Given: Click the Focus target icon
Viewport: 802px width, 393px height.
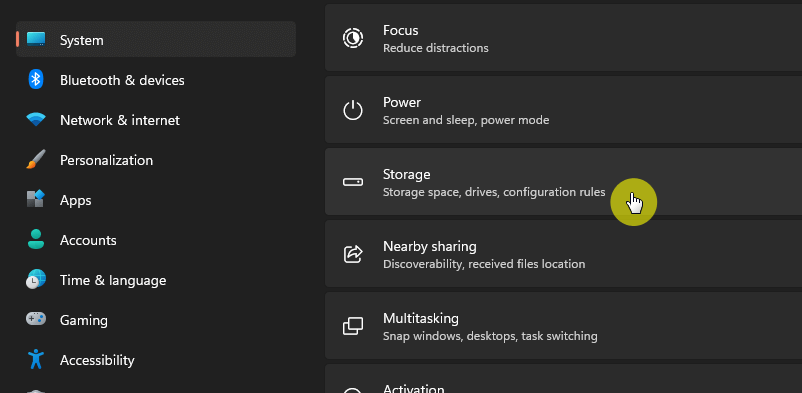Looking at the screenshot, I should pyautogui.click(x=353, y=38).
